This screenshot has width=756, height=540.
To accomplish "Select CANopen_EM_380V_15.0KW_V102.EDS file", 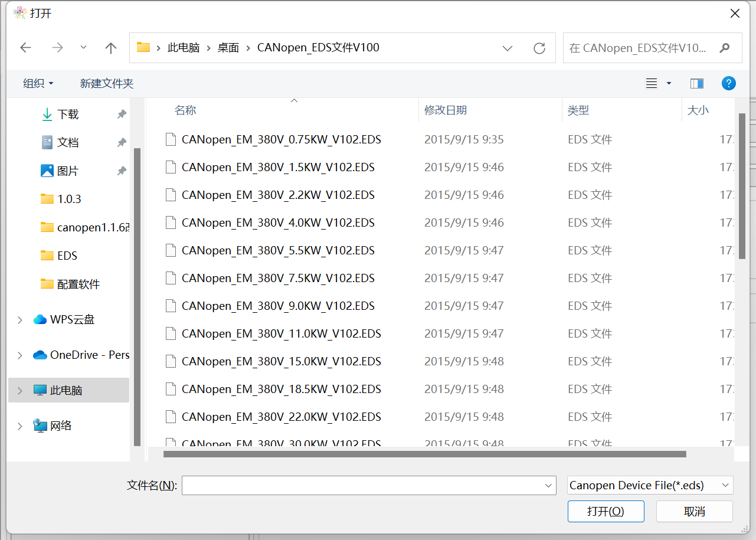I will 282,361.
